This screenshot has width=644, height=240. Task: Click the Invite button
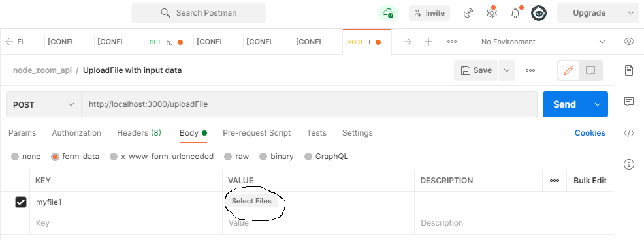(429, 13)
